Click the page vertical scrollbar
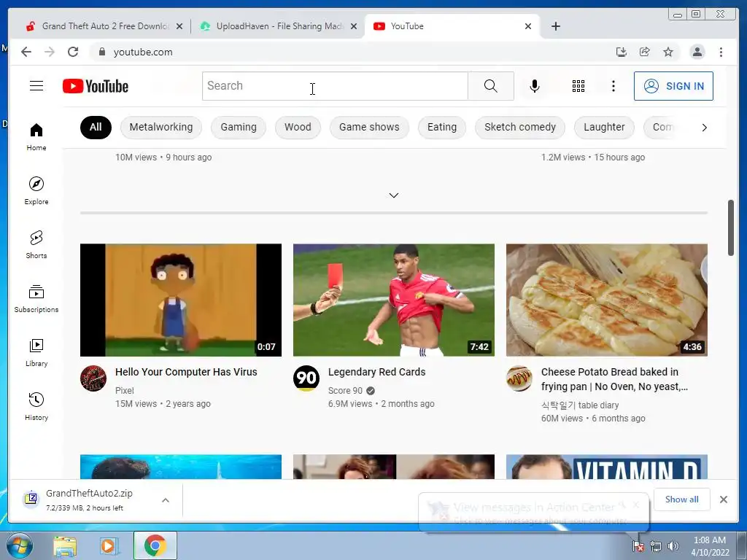Screen dimensions: 747x560 [731, 227]
